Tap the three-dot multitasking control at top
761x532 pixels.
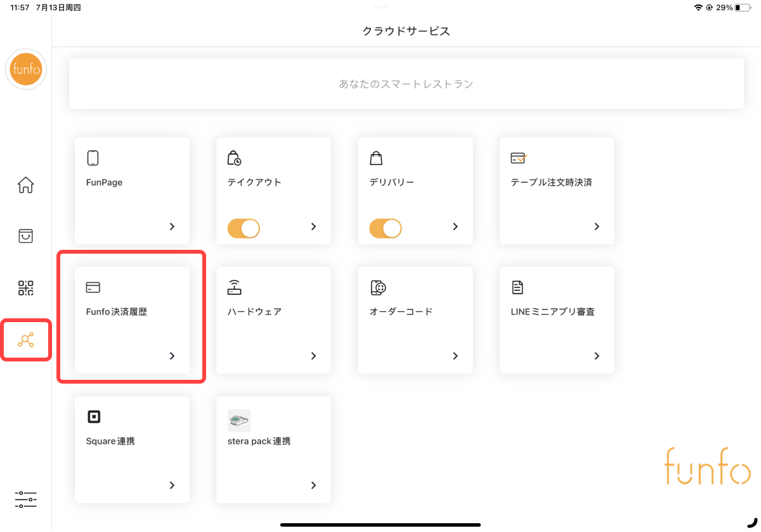(x=380, y=7)
